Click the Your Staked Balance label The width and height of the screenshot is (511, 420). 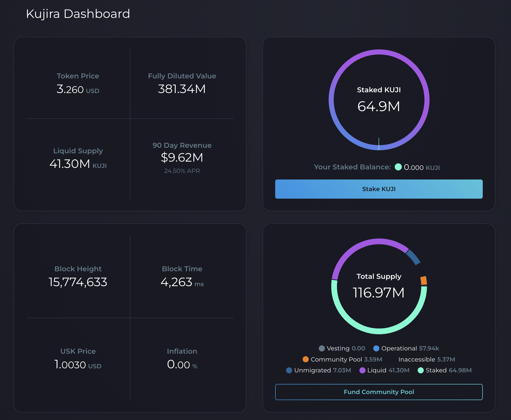pyautogui.click(x=352, y=167)
